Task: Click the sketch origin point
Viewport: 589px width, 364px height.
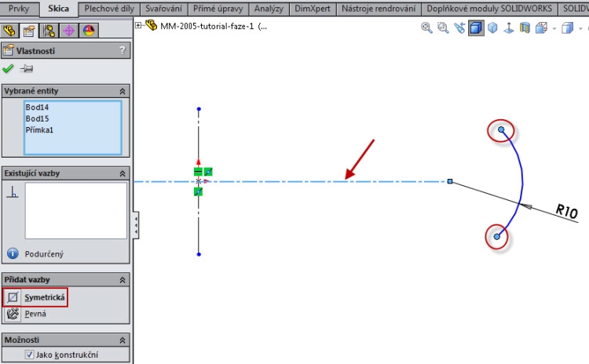Action: coord(199,182)
